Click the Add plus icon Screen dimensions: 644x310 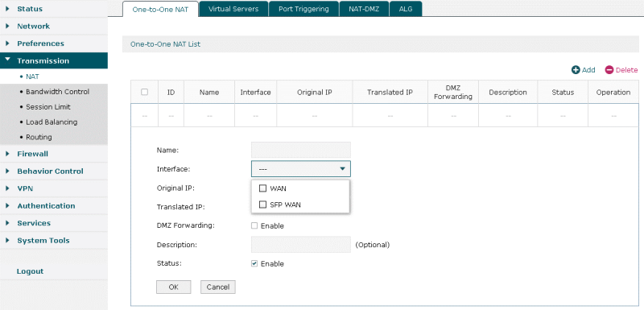tap(576, 70)
